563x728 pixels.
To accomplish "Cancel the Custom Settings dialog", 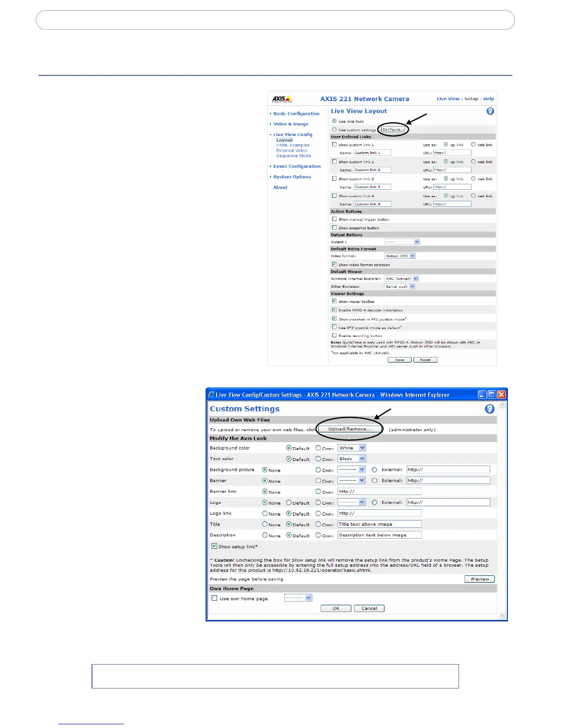I will [x=369, y=609].
